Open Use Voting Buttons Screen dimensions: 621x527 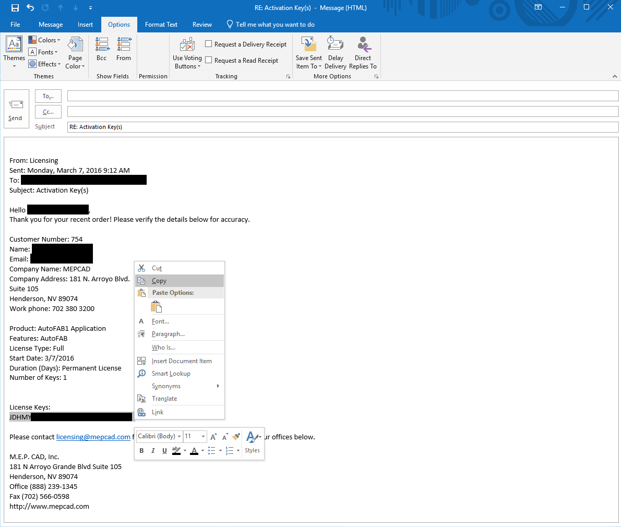click(x=187, y=53)
